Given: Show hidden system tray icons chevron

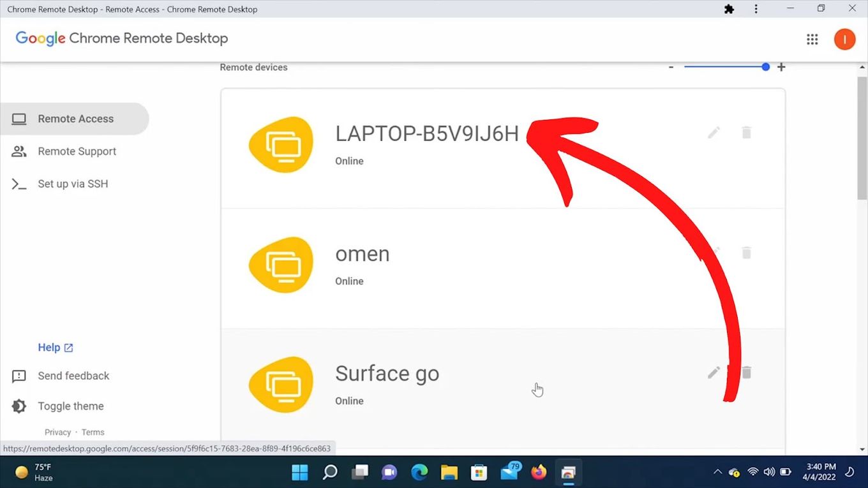Looking at the screenshot, I should (x=717, y=472).
